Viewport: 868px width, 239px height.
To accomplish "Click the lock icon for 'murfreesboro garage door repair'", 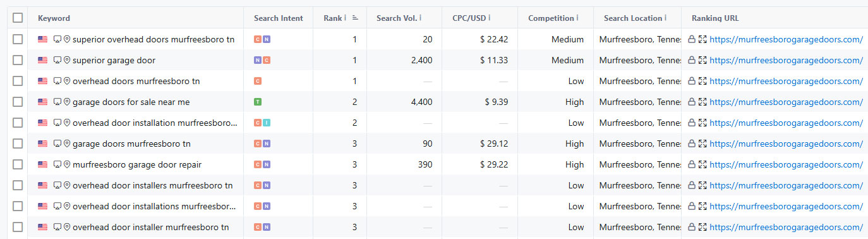I will click(692, 164).
